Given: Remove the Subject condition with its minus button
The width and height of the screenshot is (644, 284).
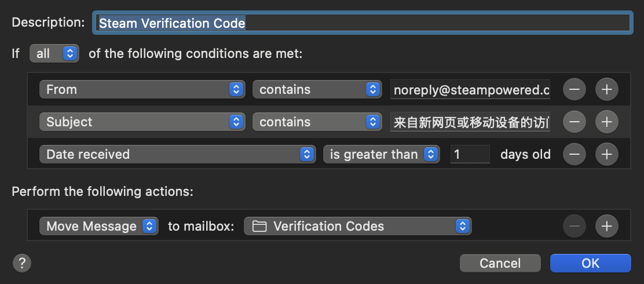Looking at the screenshot, I should (x=574, y=122).
